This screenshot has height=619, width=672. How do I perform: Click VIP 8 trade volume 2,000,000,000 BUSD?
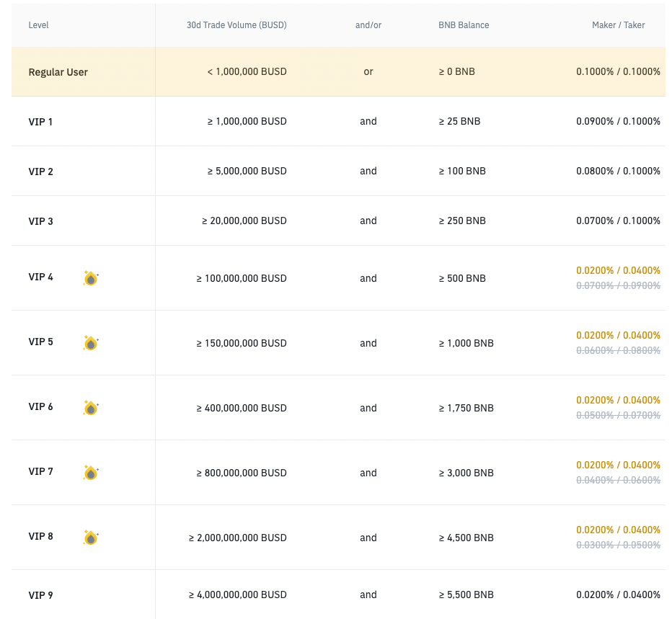(237, 538)
